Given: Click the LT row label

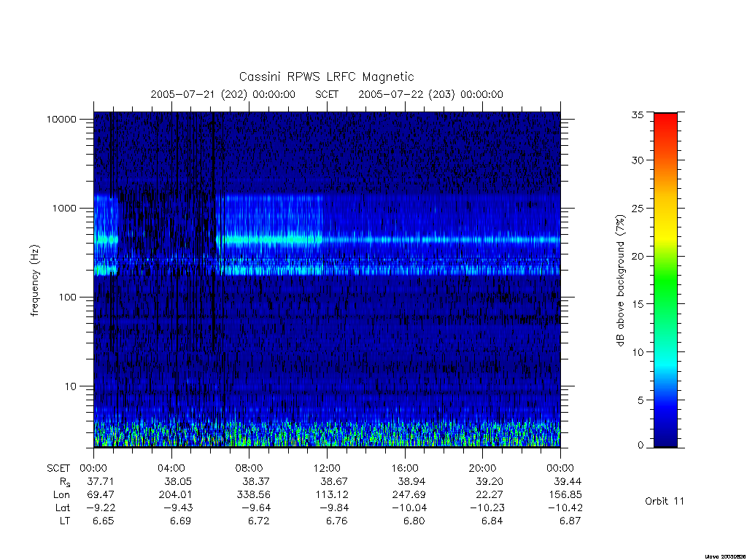Looking at the screenshot, I should point(64,521).
